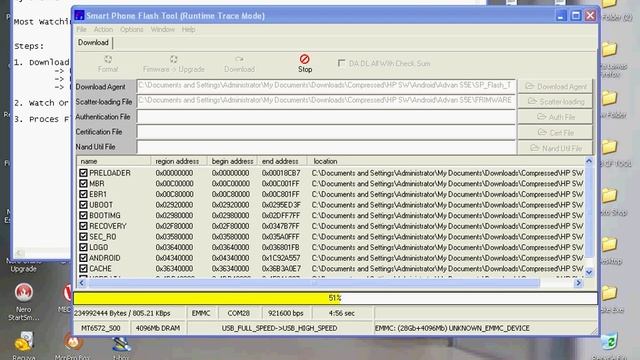The image size is (640, 360).
Task: Open the Window menu
Action: (162, 29)
